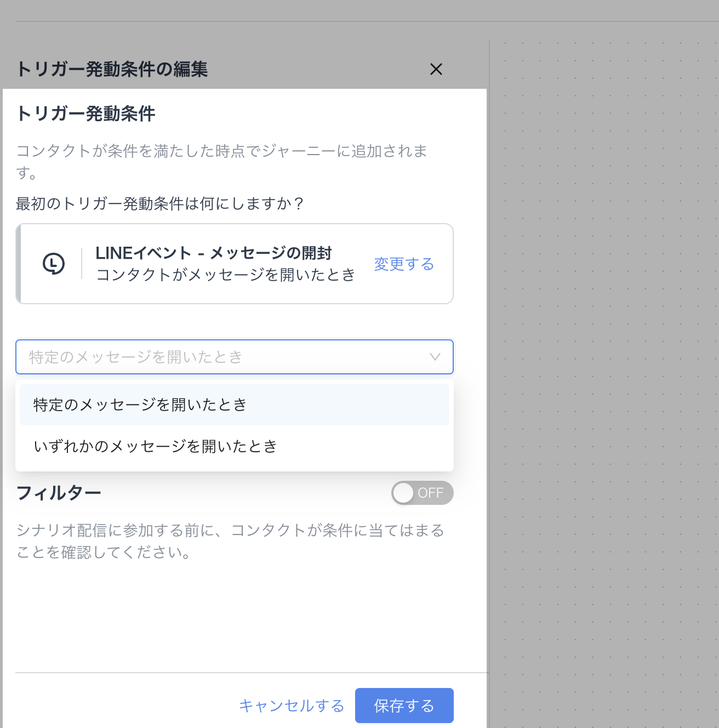
Task: Click the フィルター section heading
Action: [x=59, y=493]
